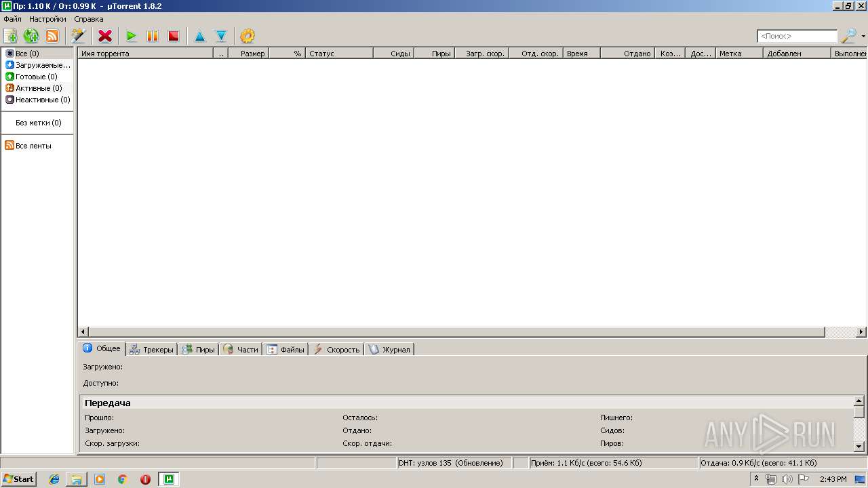The image size is (868, 488).
Task: Switch to the Журнал tab
Action: point(389,350)
